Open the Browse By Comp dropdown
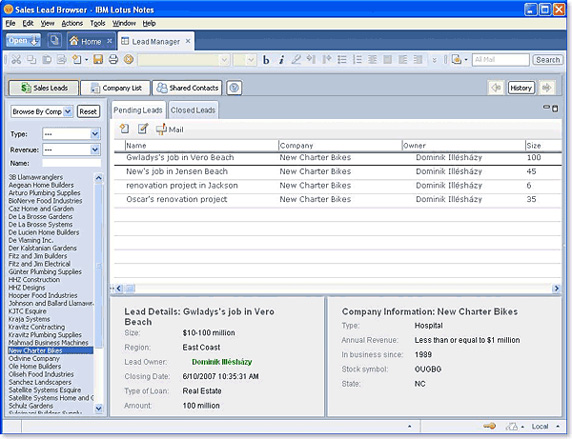Image resolution: width=572 pixels, height=439 pixels. pyautogui.click(x=42, y=112)
